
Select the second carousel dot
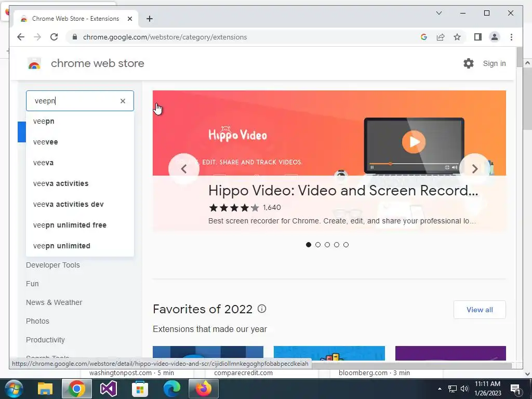(x=318, y=245)
